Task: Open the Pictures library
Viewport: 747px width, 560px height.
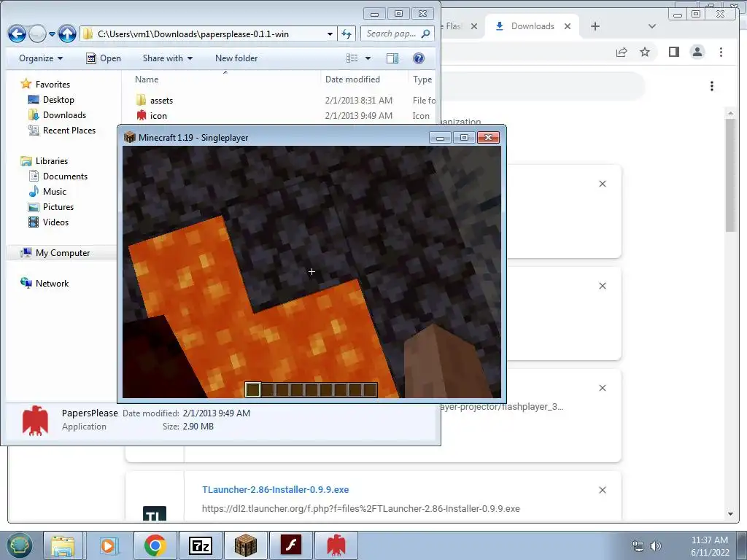Action: coord(58,206)
